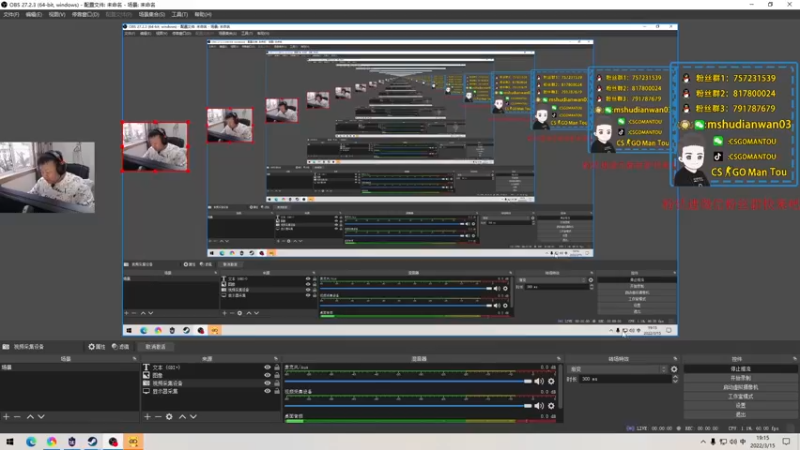Remove selected source with minus button
The image size is (800, 450).
point(158,417)
